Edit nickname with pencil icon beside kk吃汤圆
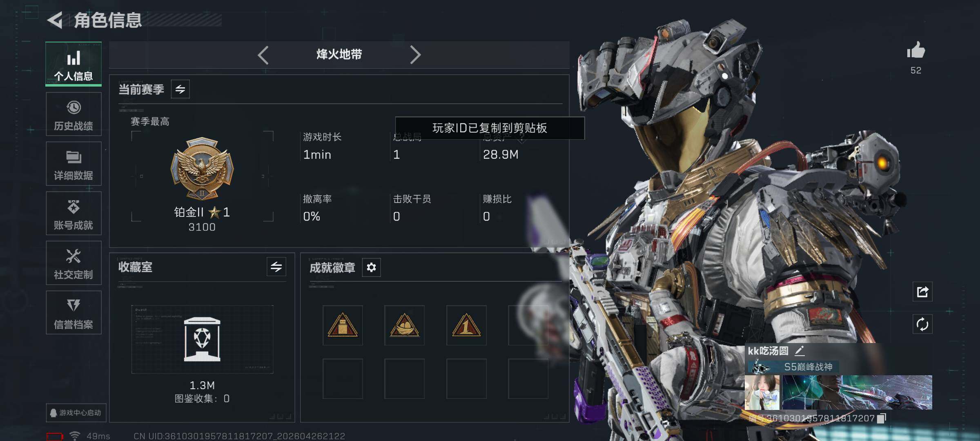Viewport: 980px width, 441px height. pyautogui.click(x=800, y=350)
